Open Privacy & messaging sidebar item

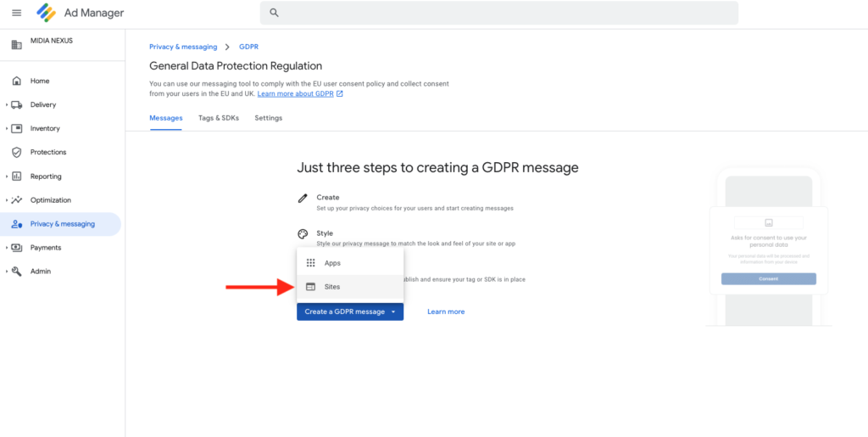coord(60,224)
